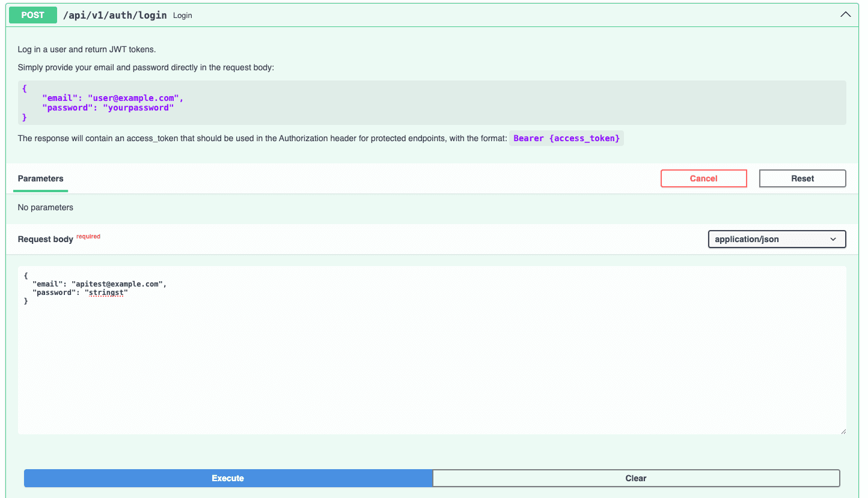Clear the request body contents
The height and width of the screenshot is (498, 868).
[635, 478]
